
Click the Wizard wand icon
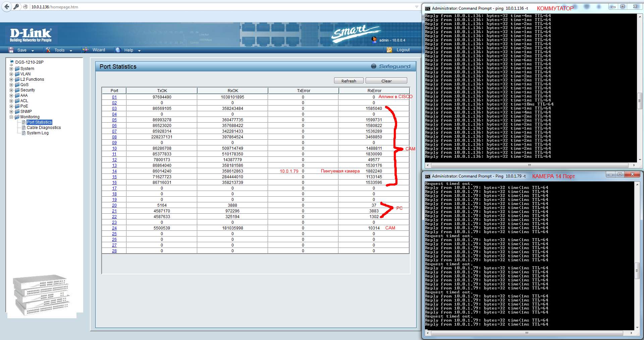point(86,50)
